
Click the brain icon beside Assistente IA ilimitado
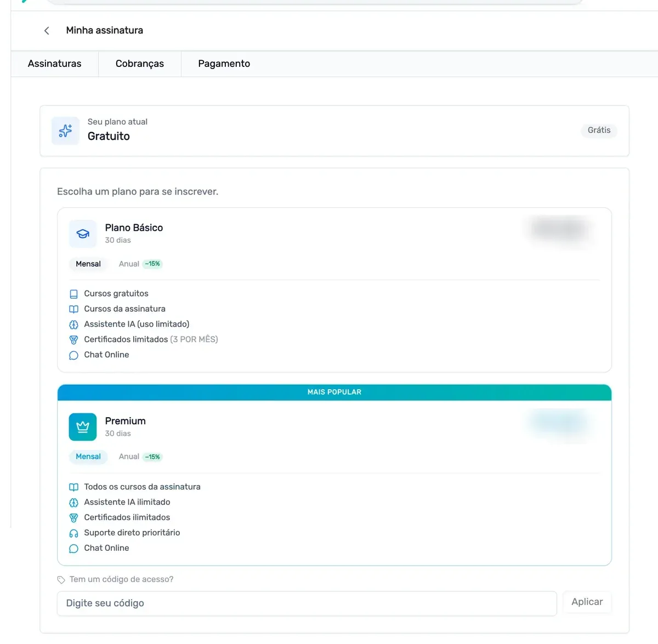73,502
